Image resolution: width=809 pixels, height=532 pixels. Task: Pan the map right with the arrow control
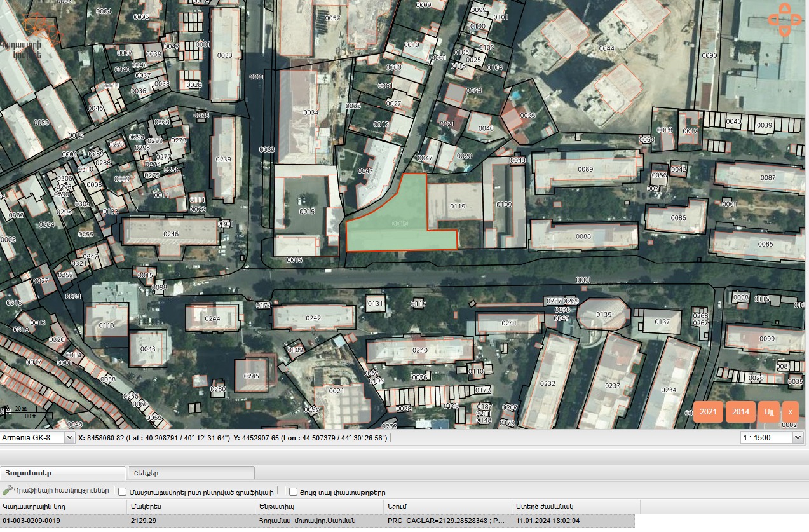(796, 19)
